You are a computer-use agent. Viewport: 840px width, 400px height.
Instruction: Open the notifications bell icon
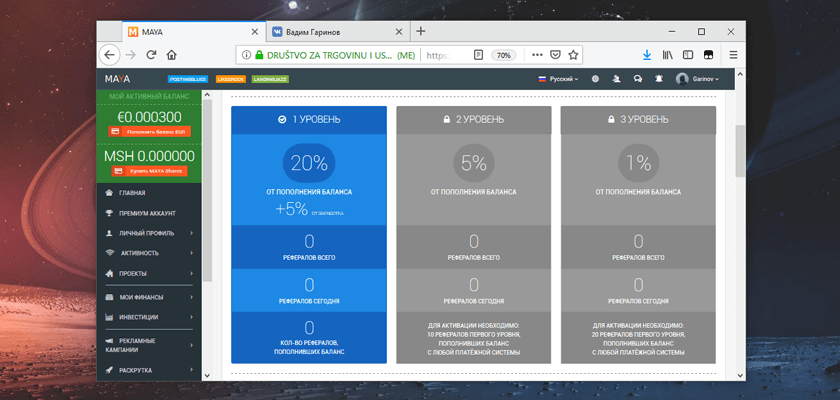[x=658, y=79]
